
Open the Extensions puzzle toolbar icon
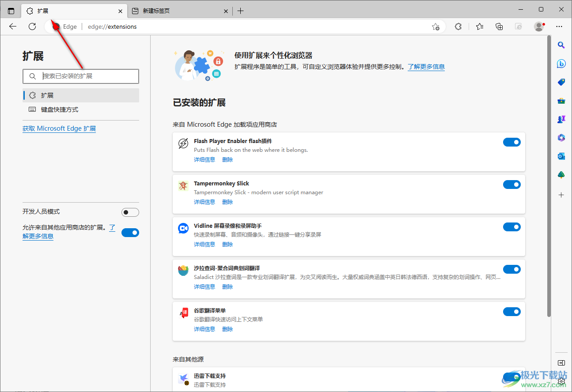click(458, 26)
